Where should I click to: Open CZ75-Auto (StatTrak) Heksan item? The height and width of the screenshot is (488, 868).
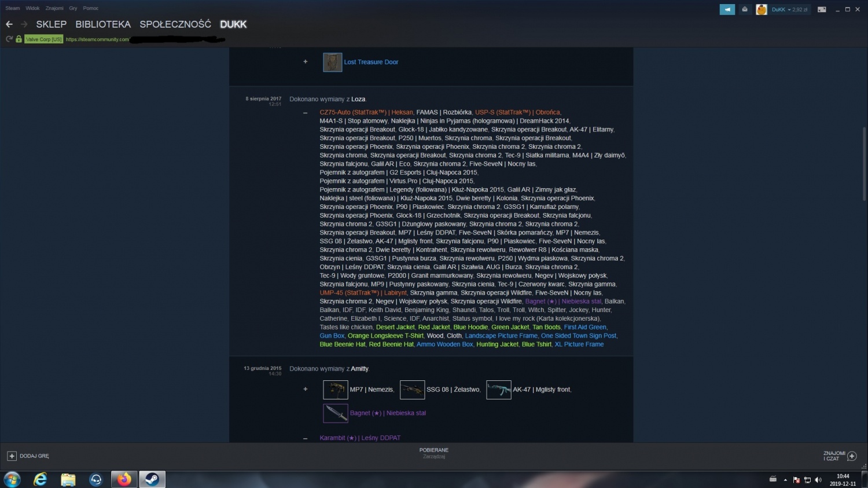click(x=366, y=112)
